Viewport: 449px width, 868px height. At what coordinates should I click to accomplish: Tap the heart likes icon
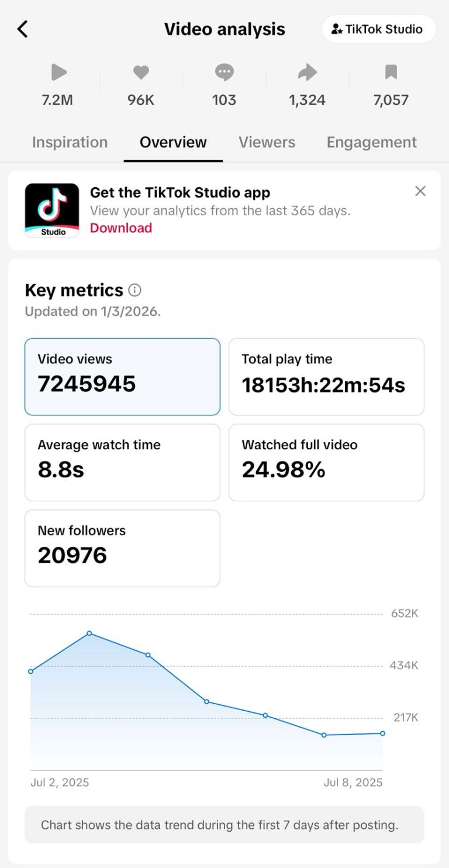tap(141, 73)
